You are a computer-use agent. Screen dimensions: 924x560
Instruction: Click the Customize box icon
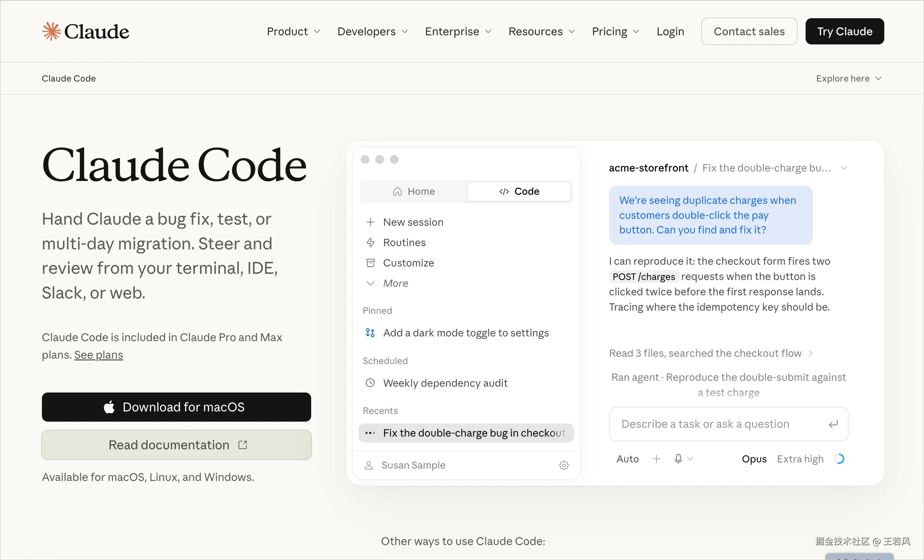pyautogui.click(x=370, y=263)
